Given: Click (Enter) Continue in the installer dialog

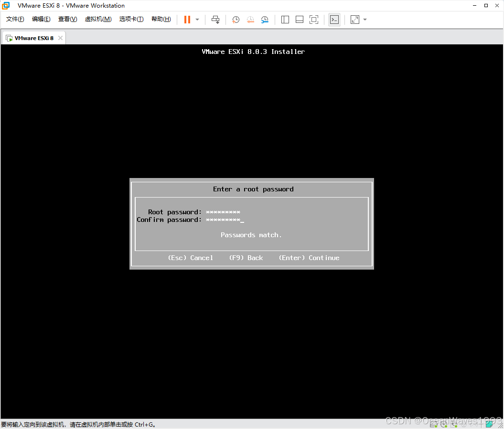Looking at the screenshot, I should [x=309, y=258].
